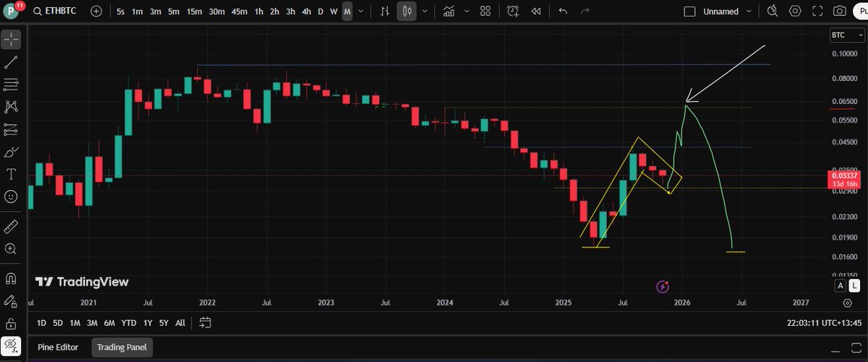868x362 pixels.
Task: Click the purple lightning event marker
Action: pyautogui.click(x=663, y=287)
